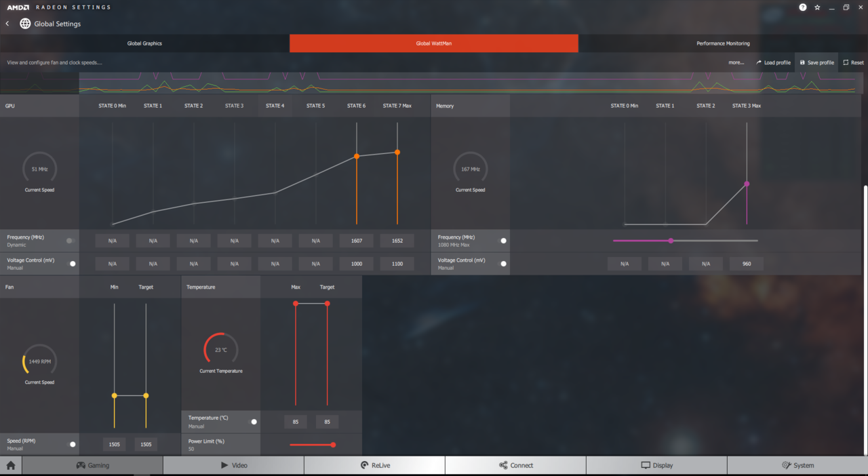
Task: Click the Memory frequency purple slider
Action: click(686, 241)
